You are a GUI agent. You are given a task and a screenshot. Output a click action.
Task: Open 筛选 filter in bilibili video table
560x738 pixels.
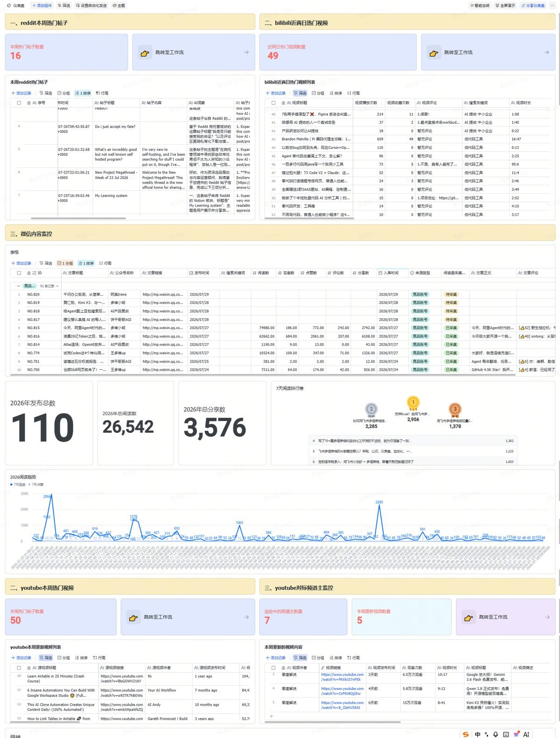(x=301, y=93)
